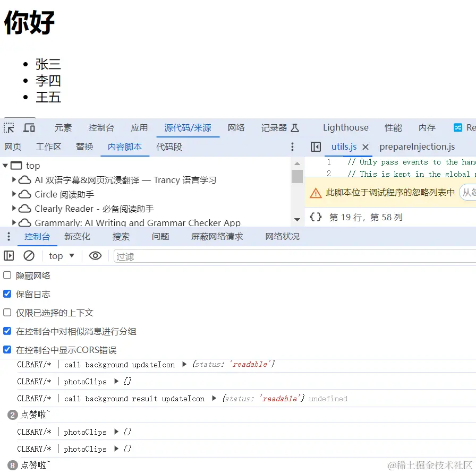The height and width of the screenshot is (474, 476).
Task: Open the 内存 tab
Action: pos(427,128)
